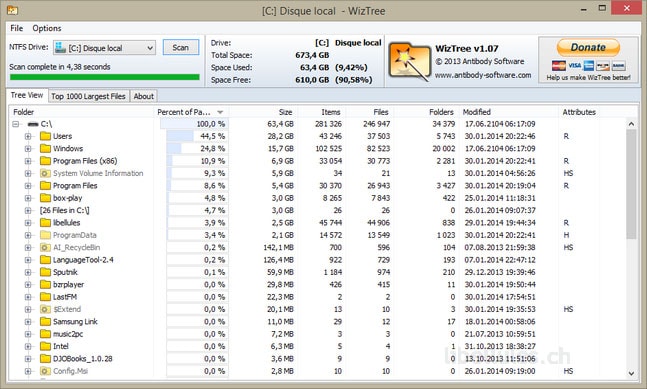The width and height of the screenshot is (647, 389).
Task: Click the Samsung Link folder icon
Action: pyautogui.click(x=45, y=322)
